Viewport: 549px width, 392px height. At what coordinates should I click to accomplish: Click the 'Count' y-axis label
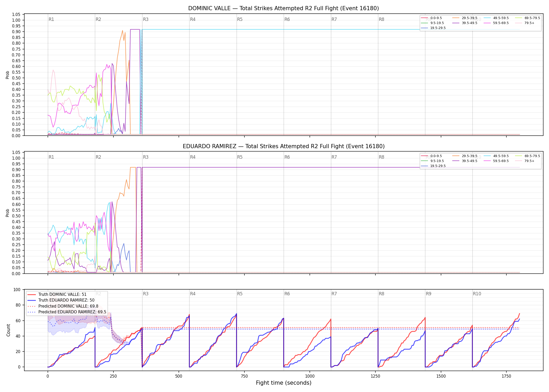8,330
